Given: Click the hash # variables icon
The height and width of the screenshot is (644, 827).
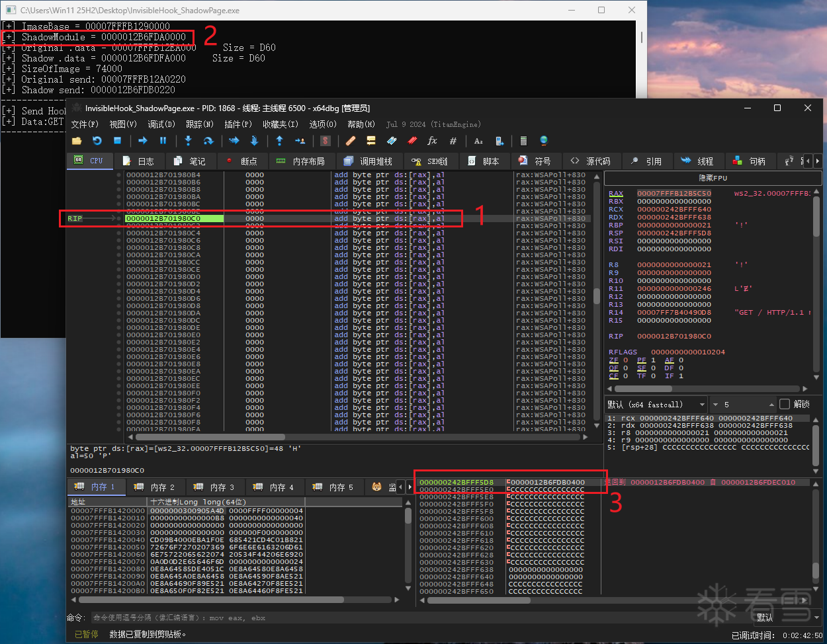Looking at the screenshot, I should (453, 141).
